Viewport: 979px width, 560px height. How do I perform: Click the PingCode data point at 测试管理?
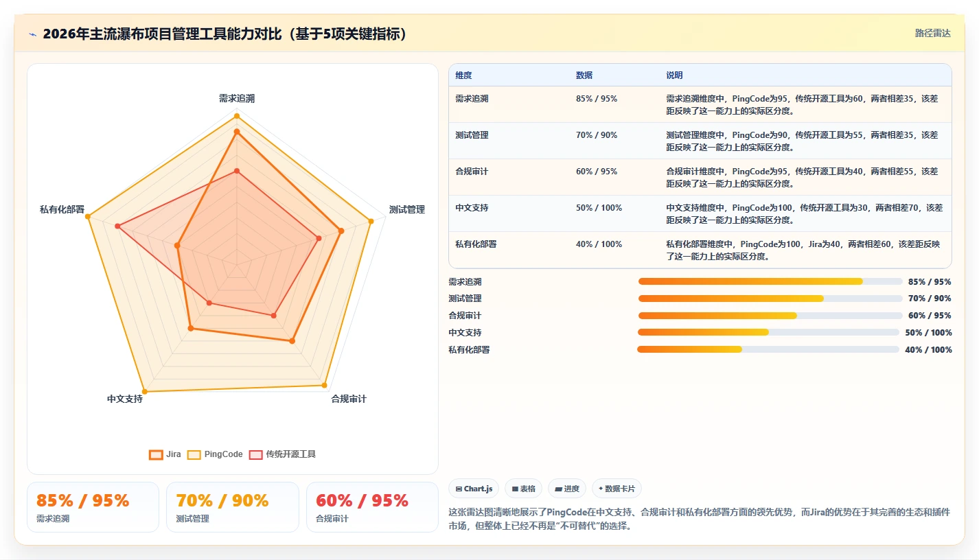(371, 221)
